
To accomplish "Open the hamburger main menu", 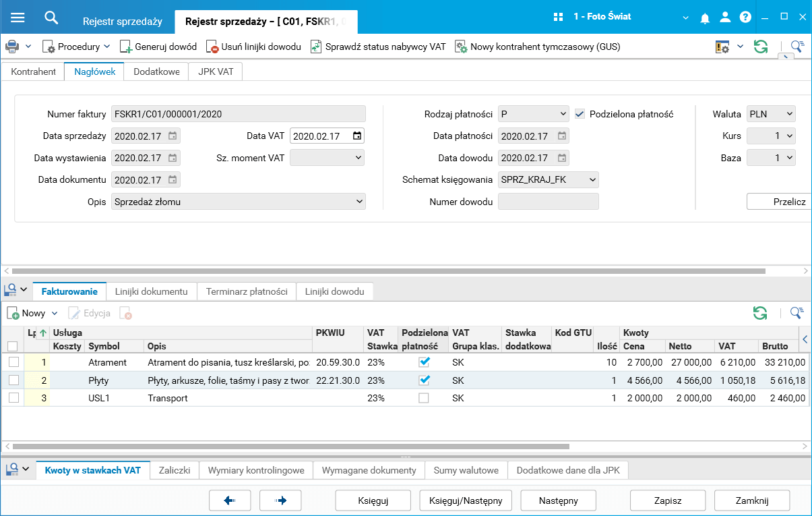I will pyautogui.click(x=18, y=17).
